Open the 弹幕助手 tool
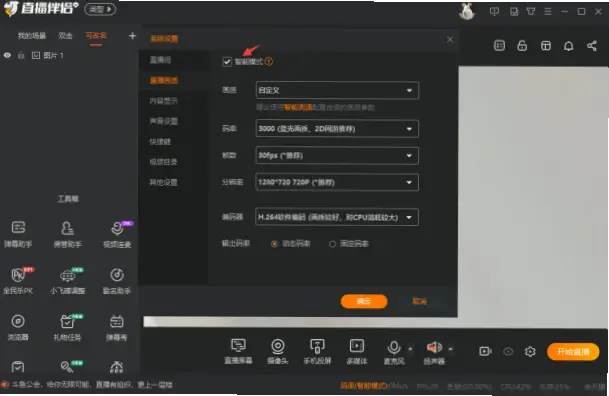 point(18,234)
